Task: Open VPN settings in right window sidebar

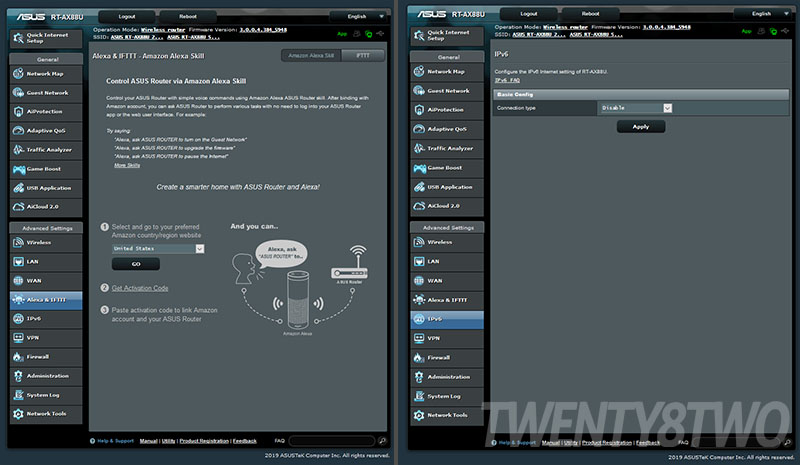Action: [x=447, y=338]
